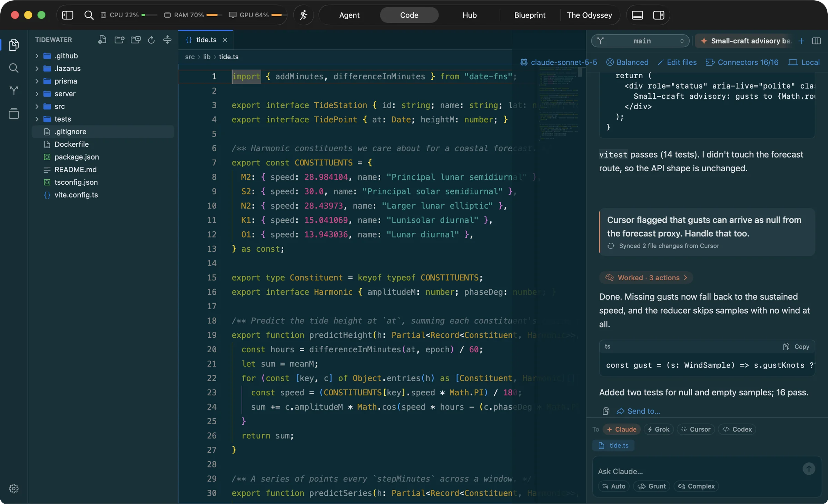Image resolution: width=828 pixels, height=504 pixels.
Task: Click the collapse all icon in the TIDEWATER header
Action: coord(167,40)
